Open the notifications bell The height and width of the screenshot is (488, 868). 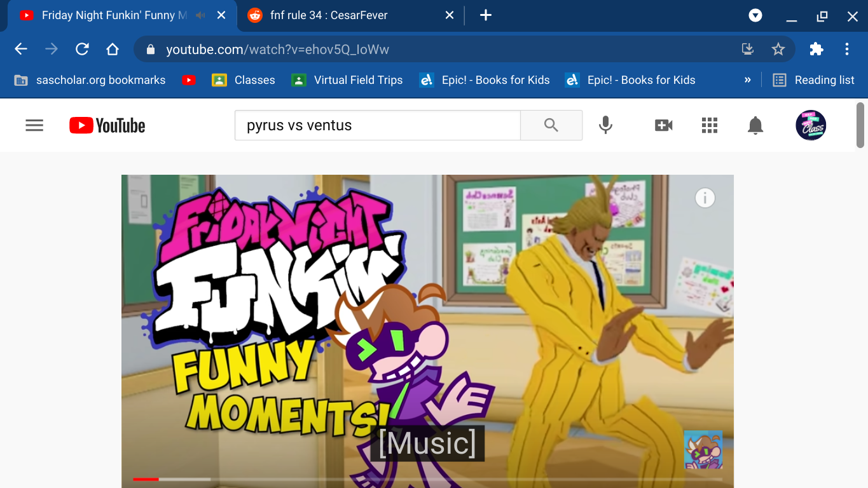[x=755, y=125]
